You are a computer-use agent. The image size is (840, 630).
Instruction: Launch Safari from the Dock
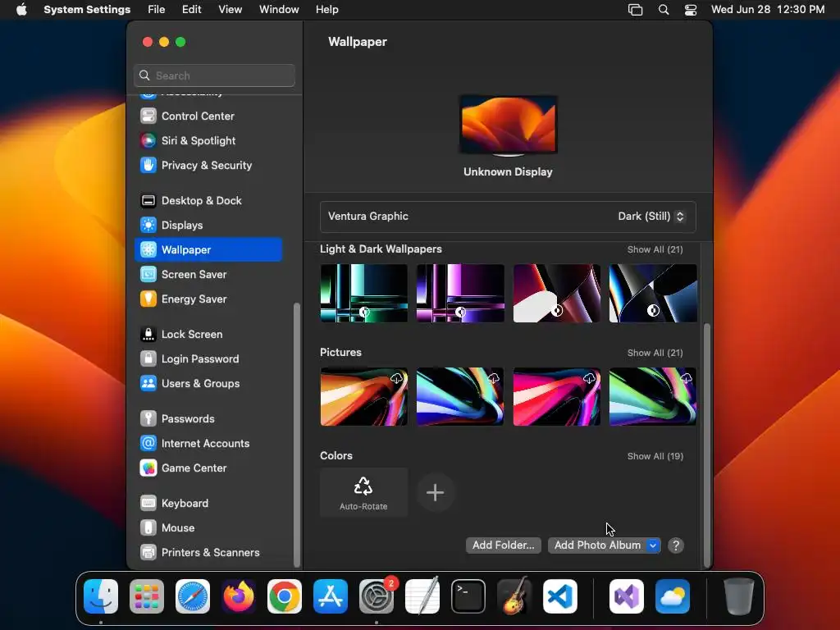click(x=193, y=596)
